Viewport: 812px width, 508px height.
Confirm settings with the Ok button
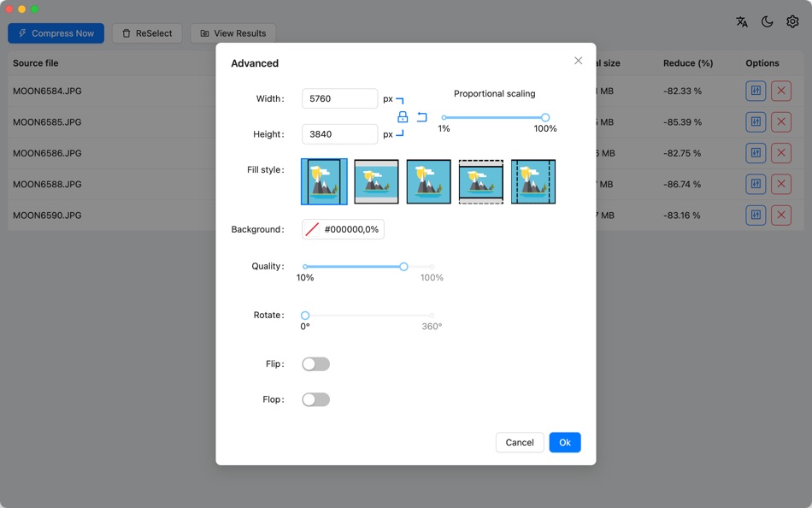click(564, 442)
